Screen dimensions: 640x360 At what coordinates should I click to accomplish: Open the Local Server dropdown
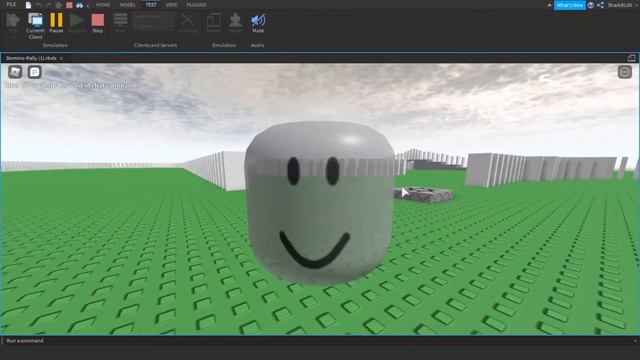tap(153, 16)
